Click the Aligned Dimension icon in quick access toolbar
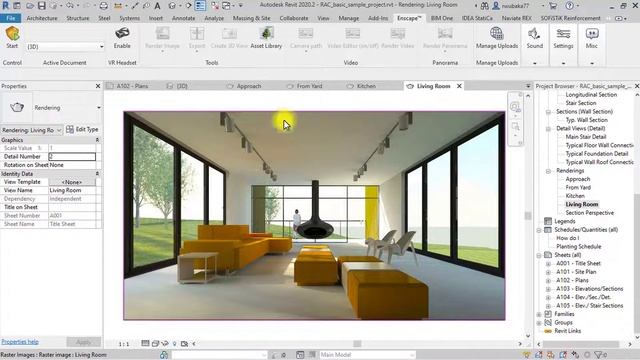This screenshot has width=640, height=360. (x=118, y=6)
